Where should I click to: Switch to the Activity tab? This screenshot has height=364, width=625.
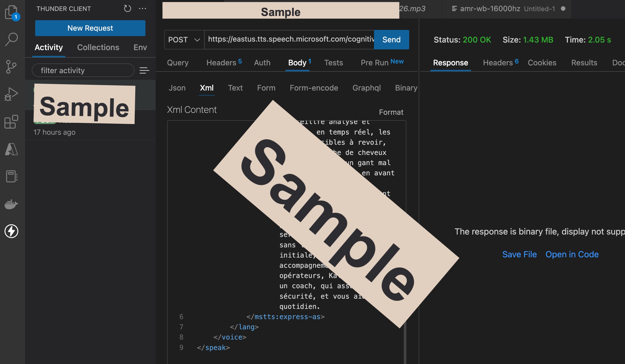[x=49, y=47]
